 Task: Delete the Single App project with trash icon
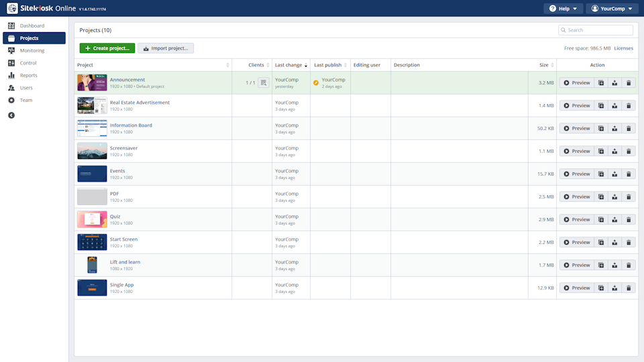[x=629, y=288]
